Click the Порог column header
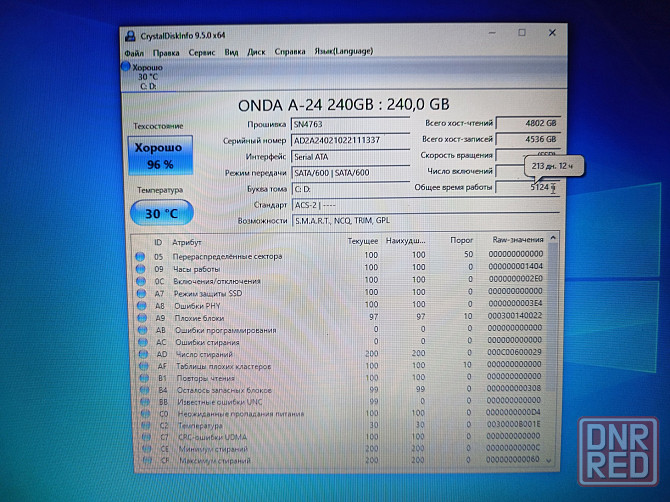Image resolution: width=670 pixels, height=502 pixels. [x=461, y=240]
